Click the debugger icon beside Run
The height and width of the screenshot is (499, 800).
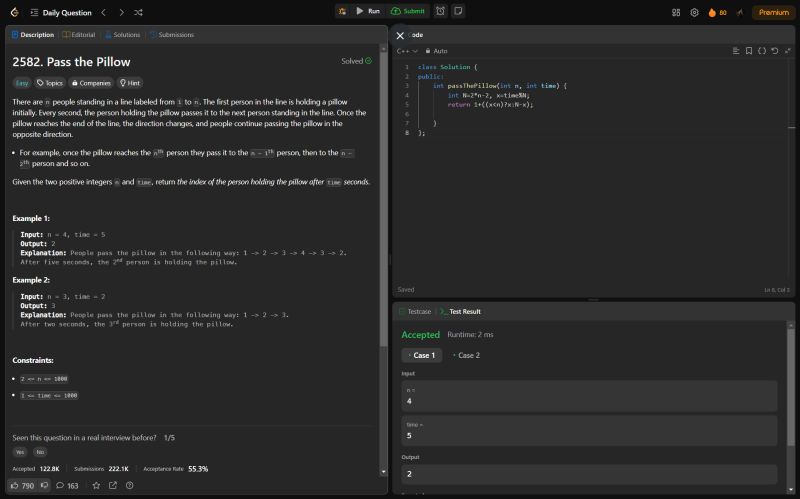click(x=342, y=11)
